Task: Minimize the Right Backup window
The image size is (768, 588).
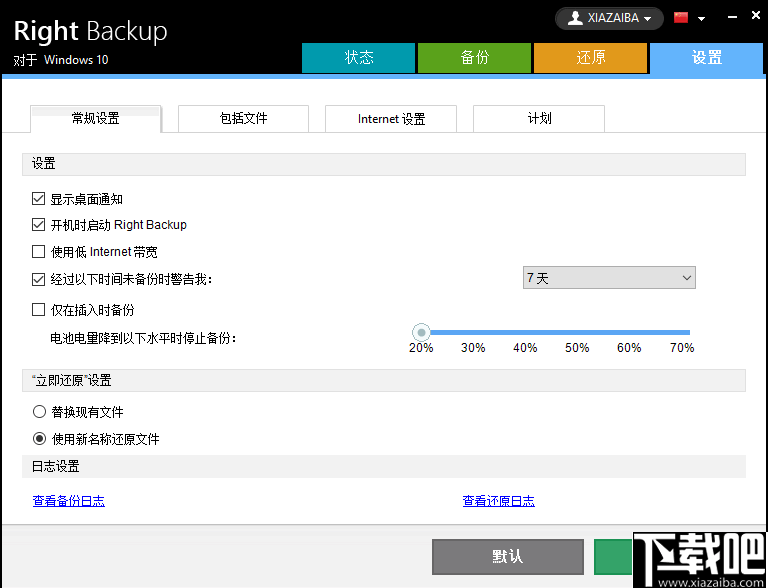Action: (x=732, y=17)
